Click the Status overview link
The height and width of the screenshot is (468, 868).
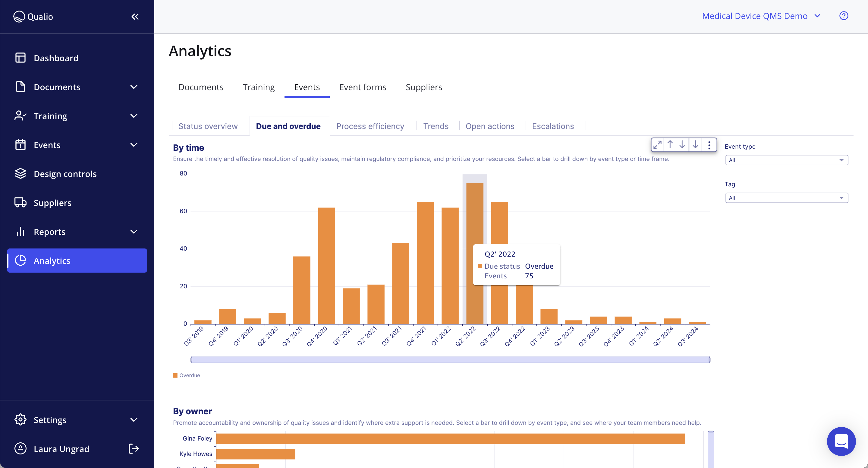click(208, 126)
